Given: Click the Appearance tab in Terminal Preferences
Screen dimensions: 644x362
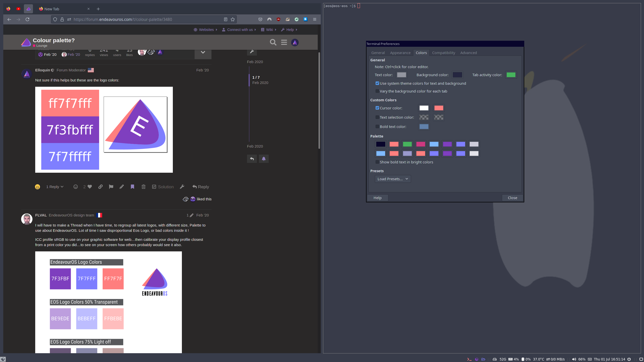Looking at the screenshot, I should point(400,53).
